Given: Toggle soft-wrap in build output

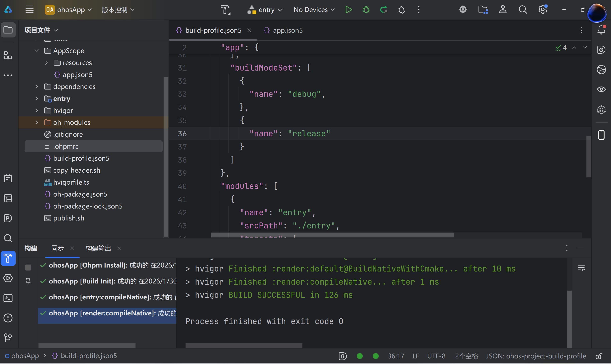Looking at the screenshot, I should [x=581, y=268].
